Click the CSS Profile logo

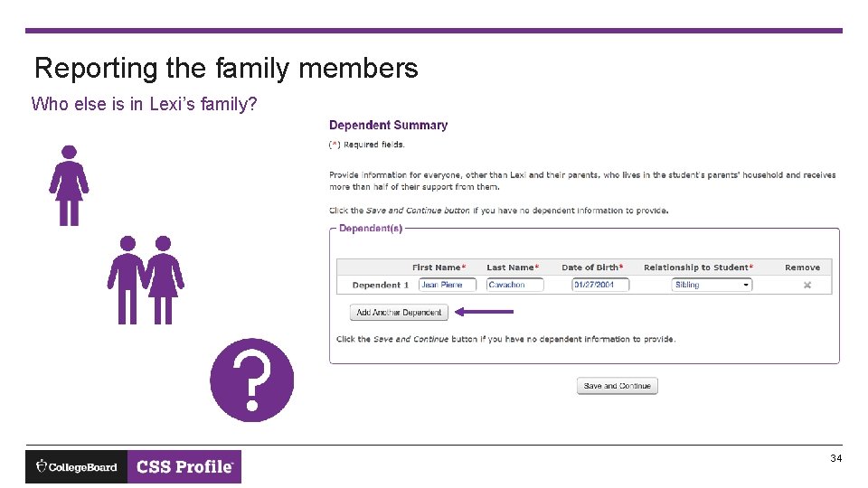(184, 466)
